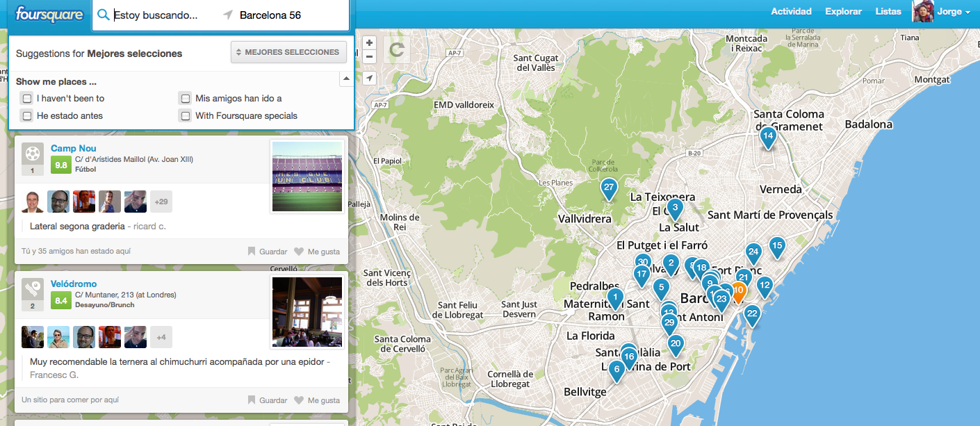The image size is (980, 426).
Task: Click "Un sitio para comer por aquí"
Action: pyautogui.click(x=70, y=400)
